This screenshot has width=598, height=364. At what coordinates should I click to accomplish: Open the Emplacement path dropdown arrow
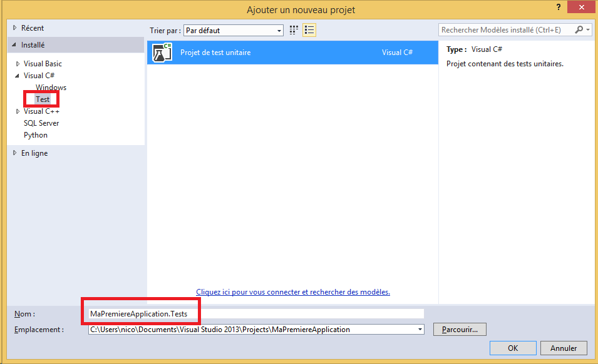[x=420, y=330]
